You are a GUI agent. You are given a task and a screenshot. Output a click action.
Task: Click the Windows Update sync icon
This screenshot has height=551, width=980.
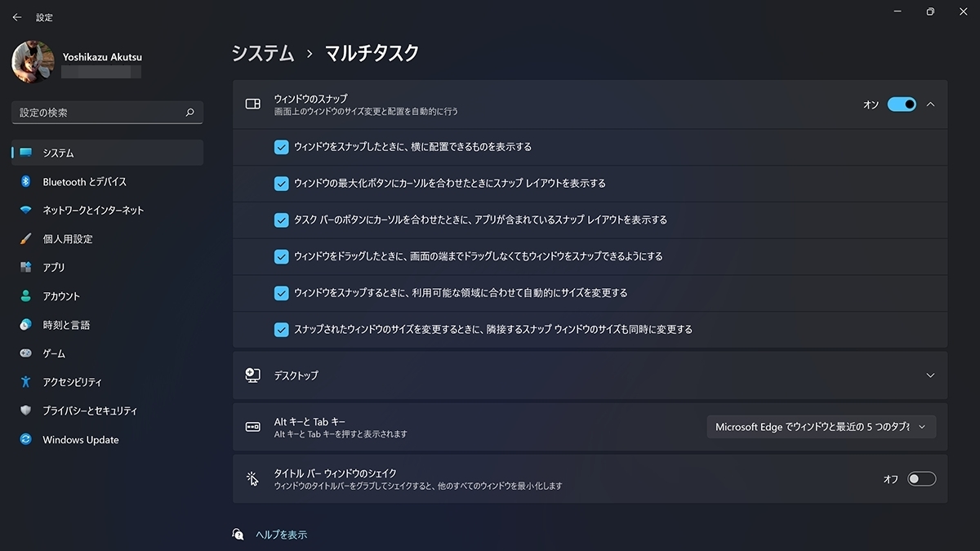click(25, 439)
